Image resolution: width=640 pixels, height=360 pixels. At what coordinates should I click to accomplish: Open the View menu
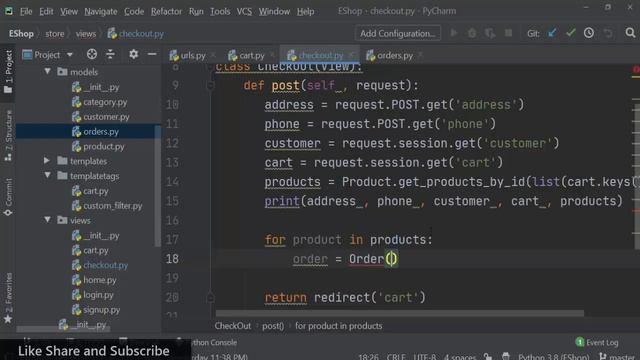point(69,11)
